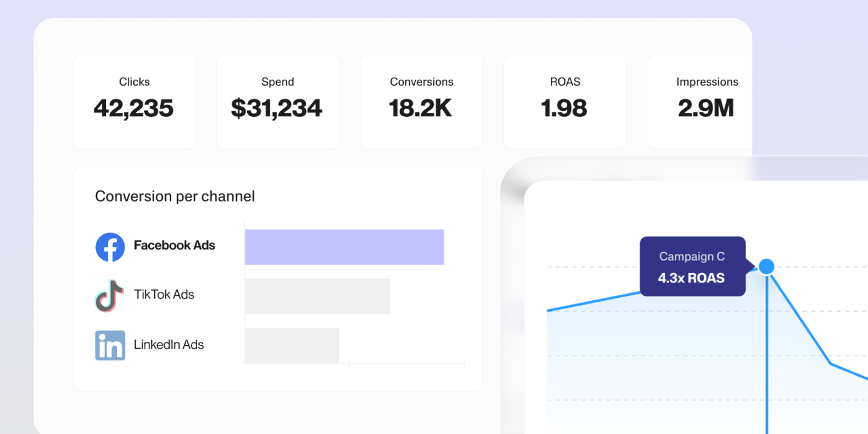
Task: Click the LinkedIn Ads logo icon
Action: (x=110, y=345)
